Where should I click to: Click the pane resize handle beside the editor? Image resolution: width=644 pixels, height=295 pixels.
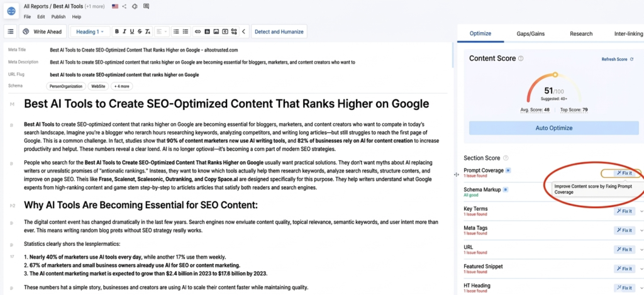(x=457, y=175)
